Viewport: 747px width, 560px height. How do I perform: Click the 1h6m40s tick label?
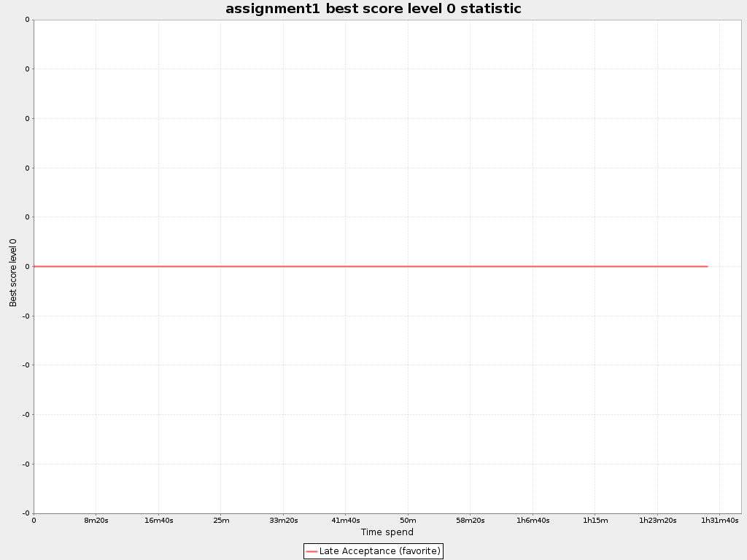(533, 521)
